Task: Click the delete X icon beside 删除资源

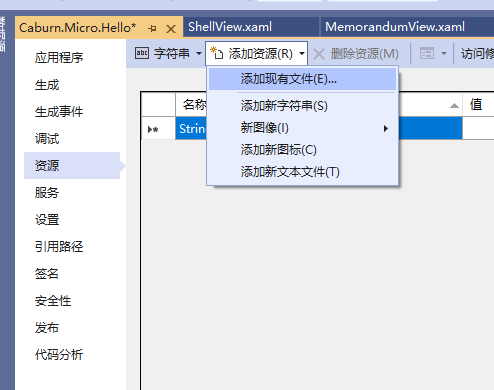Action: 319,54
